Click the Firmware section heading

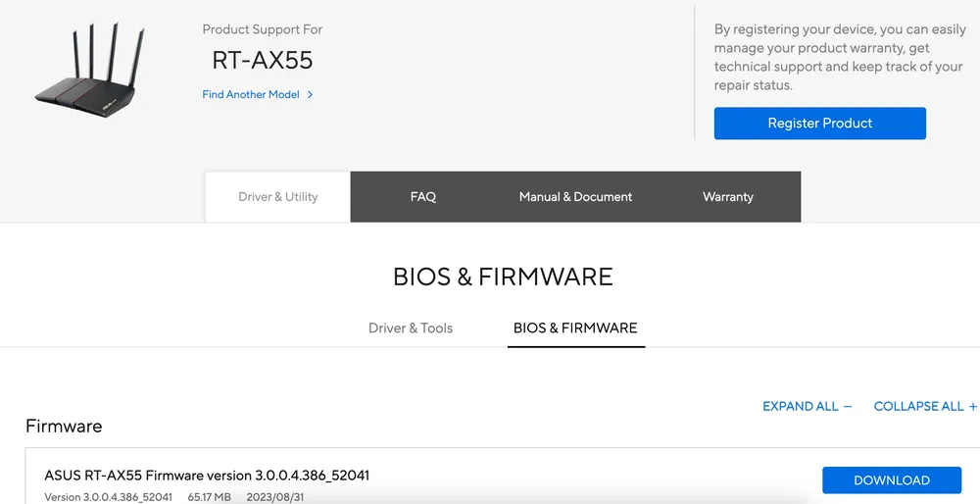click(64, 427)
